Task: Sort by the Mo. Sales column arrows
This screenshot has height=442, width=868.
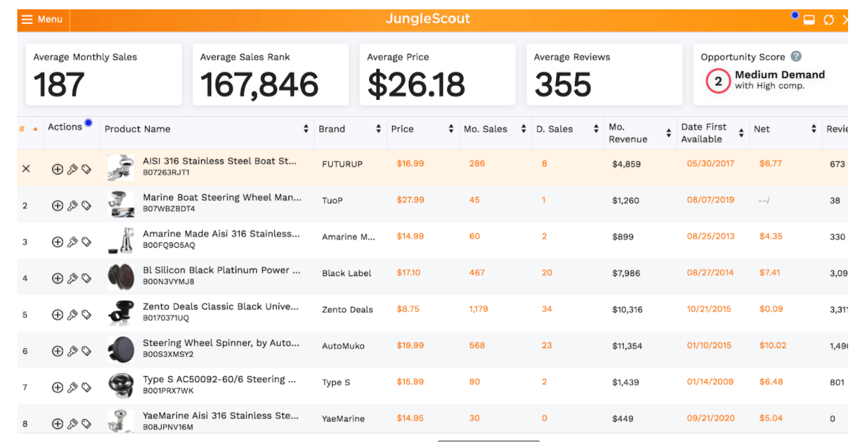Action: tap(524, 129)
